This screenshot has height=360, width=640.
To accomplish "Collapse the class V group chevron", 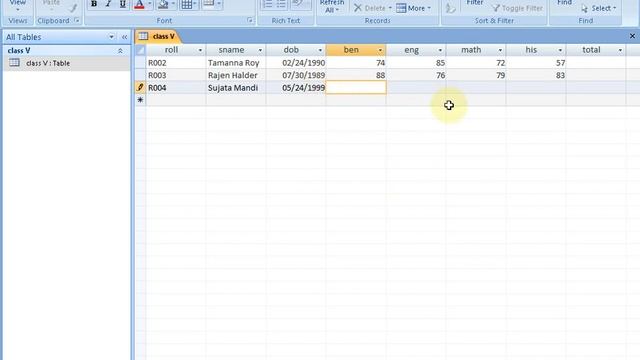I will click(120, 51).
